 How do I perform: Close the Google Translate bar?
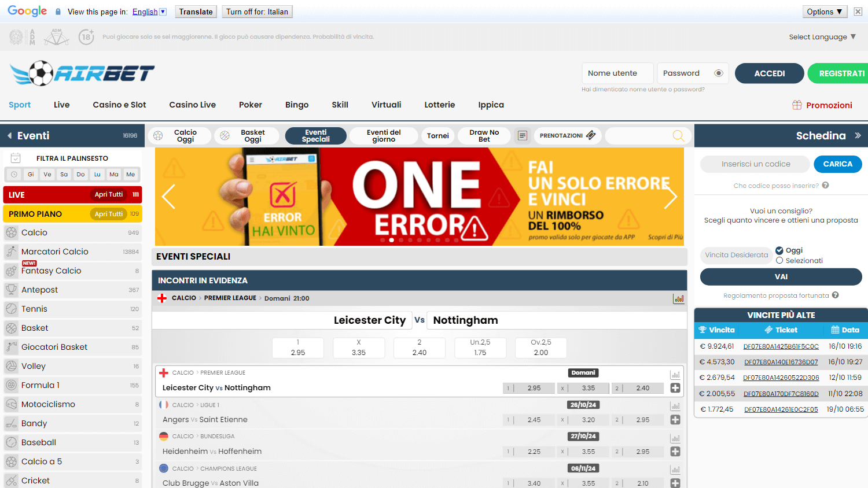[x=858, y=12]
